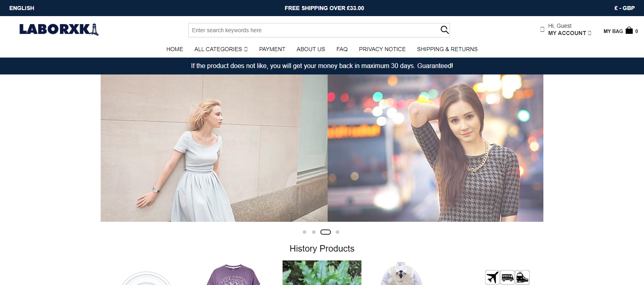Click the magnifying glass search icon
The width and height of the screenshot is (644, 285).
[444, 30]
